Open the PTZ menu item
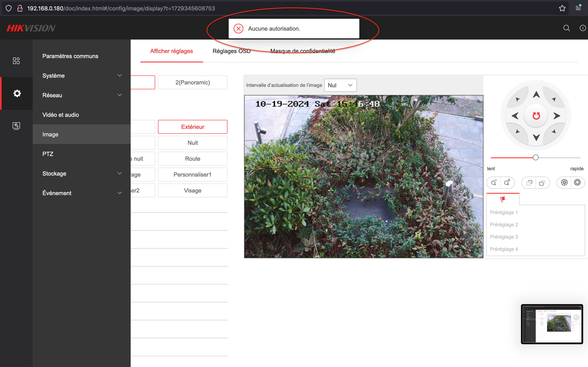This screenshot has width=588, height=367. [x=48, y=154]
